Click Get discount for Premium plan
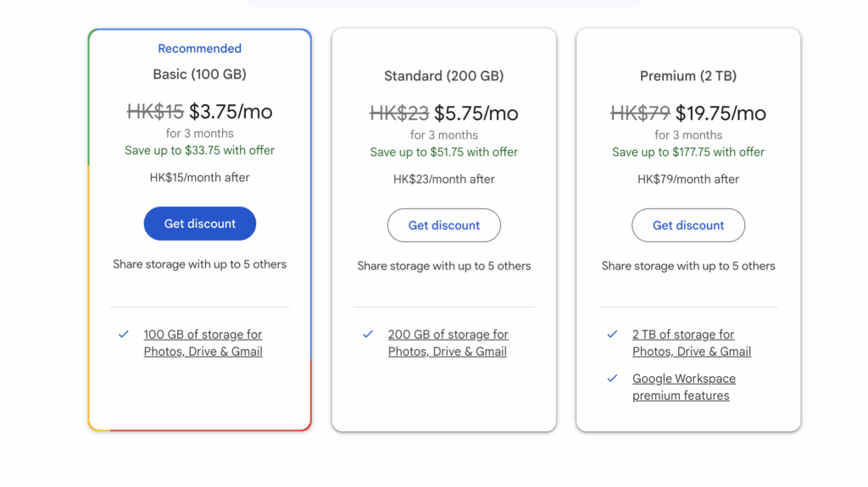This screenshot has width=868, height=487. pos(687,225)
